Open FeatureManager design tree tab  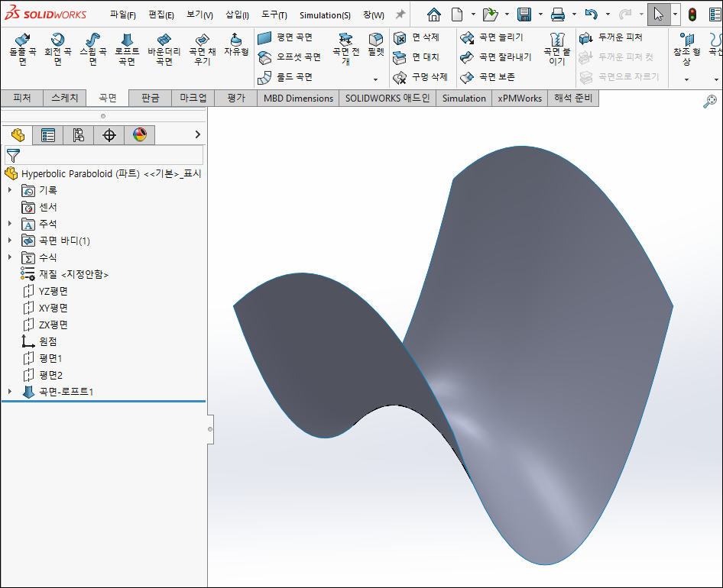[18, 135]
